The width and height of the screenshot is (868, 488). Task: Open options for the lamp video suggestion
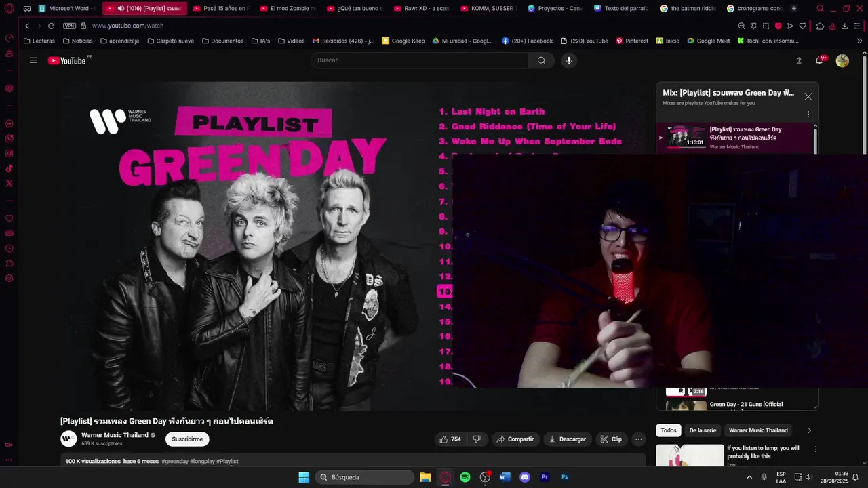(816, 449)
